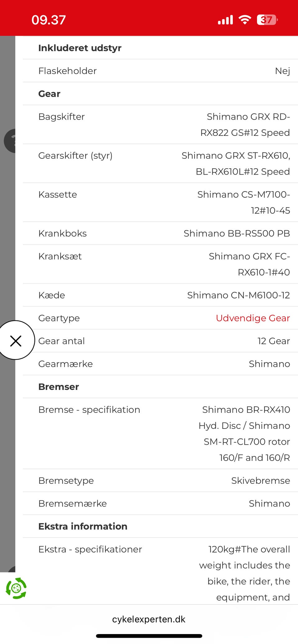Open the green cookie settings icon
Viewport: 298px width, 644px height.
[x=16, y=588]
